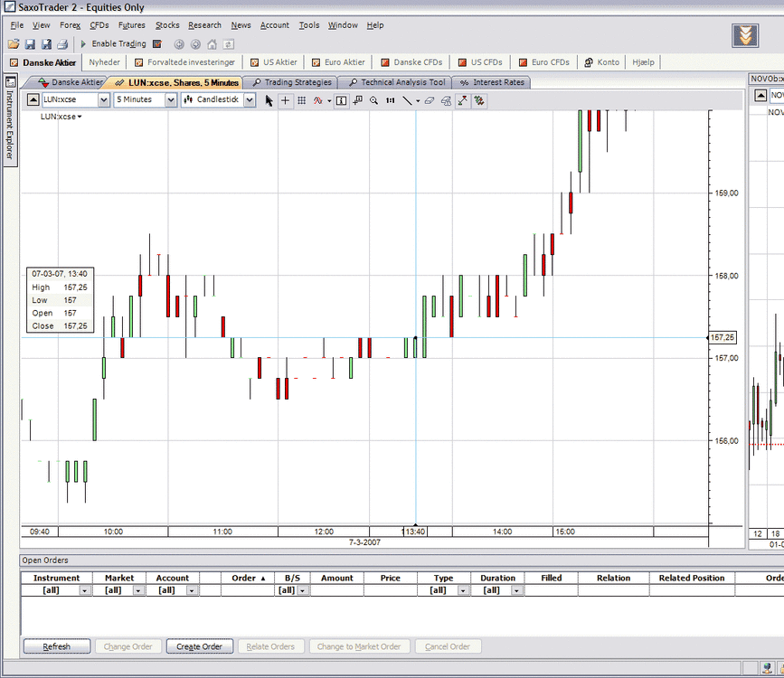The width and height of the screenshot is (784, 678).
Task: Click the reload icon next to Home
Action: (229, 44)
